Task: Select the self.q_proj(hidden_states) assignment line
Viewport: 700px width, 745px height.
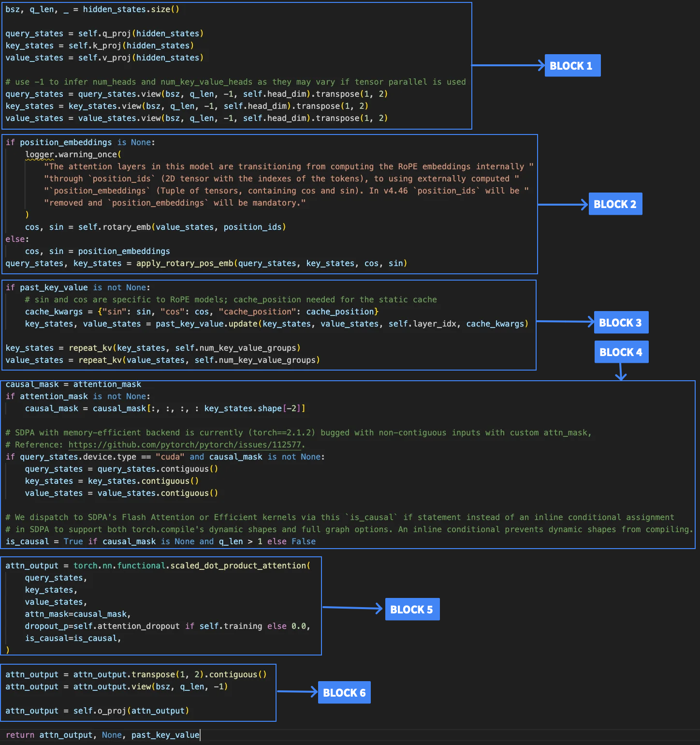Action: point(104,33)
